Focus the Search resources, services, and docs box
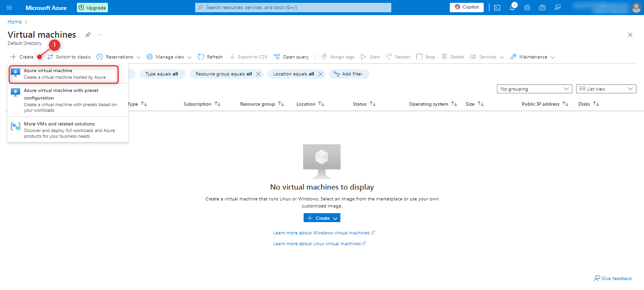Image resolution: width=644 pixels, height=290 pixels. click(x=293, y=8)
